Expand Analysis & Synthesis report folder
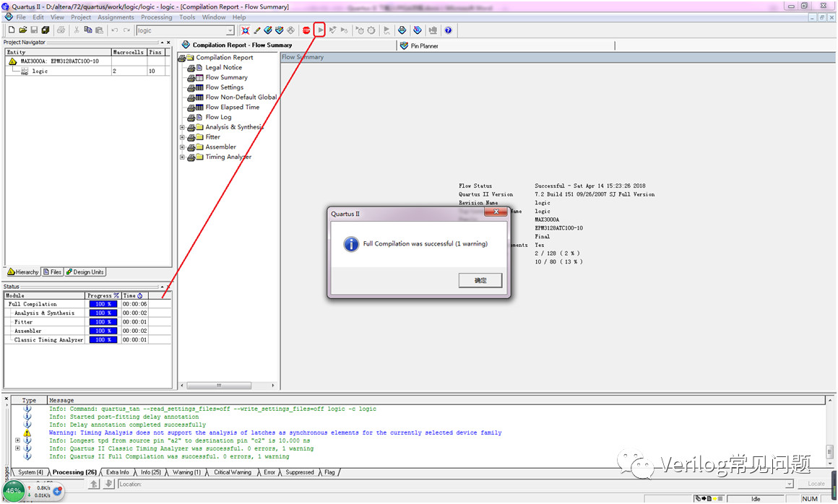Image resolution: width=838 pixels, height=504 pixels. pyautogui.click(x=182, y=127)
